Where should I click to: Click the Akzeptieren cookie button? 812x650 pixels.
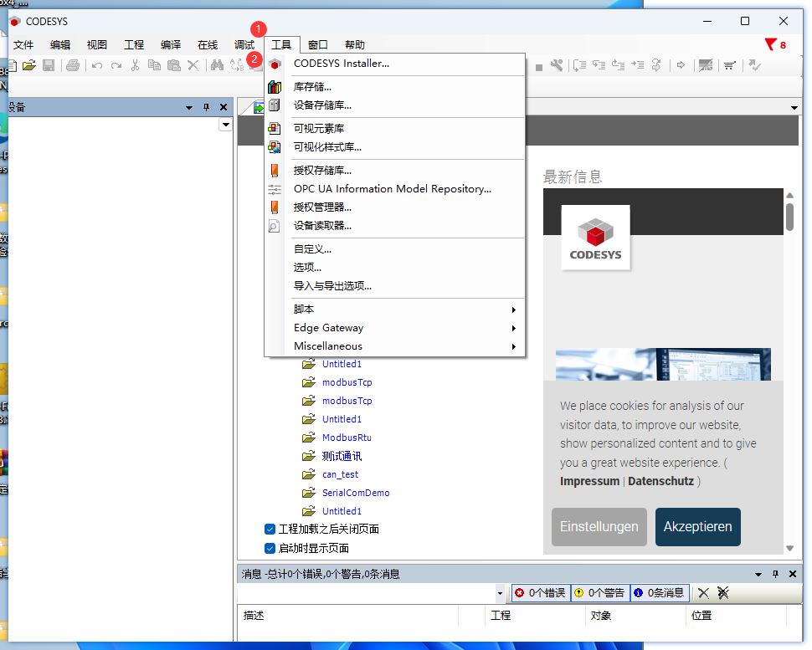[697, 527]
